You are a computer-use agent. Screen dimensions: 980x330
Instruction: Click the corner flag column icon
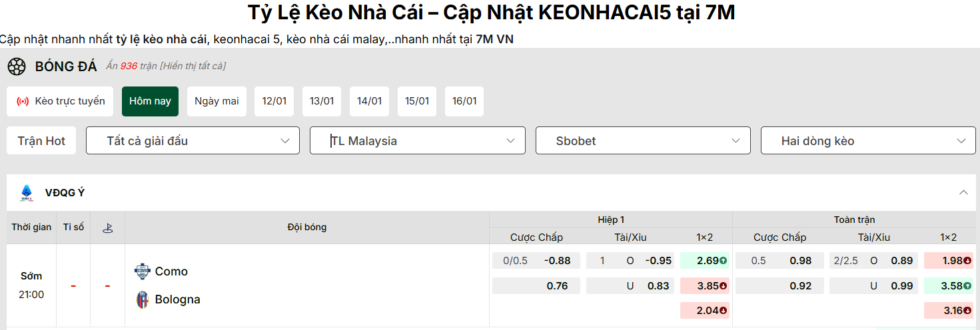[x=107, y=228]
